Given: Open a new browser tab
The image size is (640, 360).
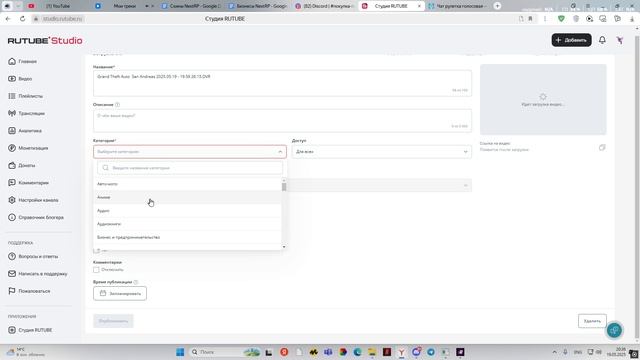Looking at the screenshot, I should click(x=497, y=6).
